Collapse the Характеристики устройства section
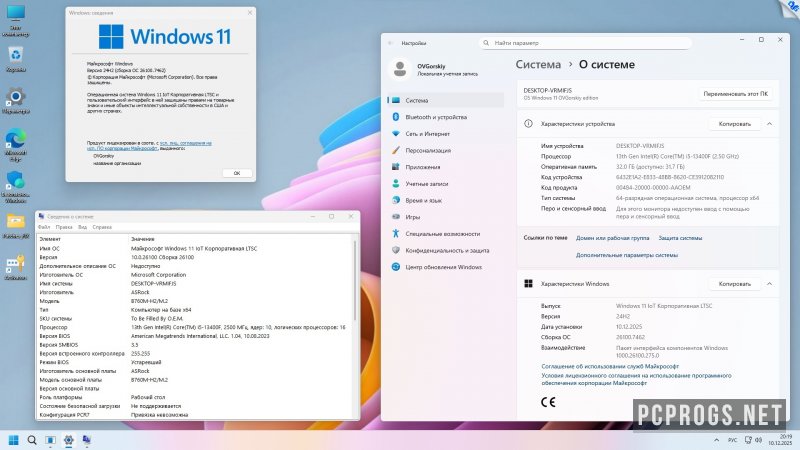The width and height of the screenshot is (800, 450). (769, 124)
